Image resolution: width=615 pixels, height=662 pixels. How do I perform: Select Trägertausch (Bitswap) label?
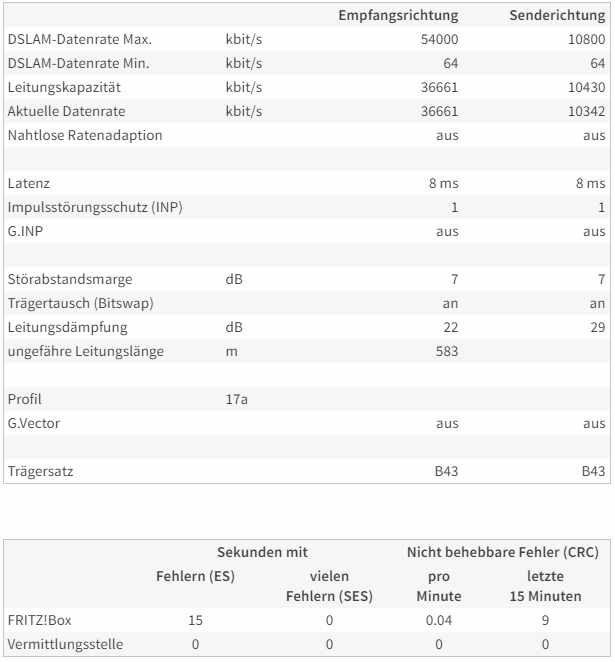click(81, 304)
